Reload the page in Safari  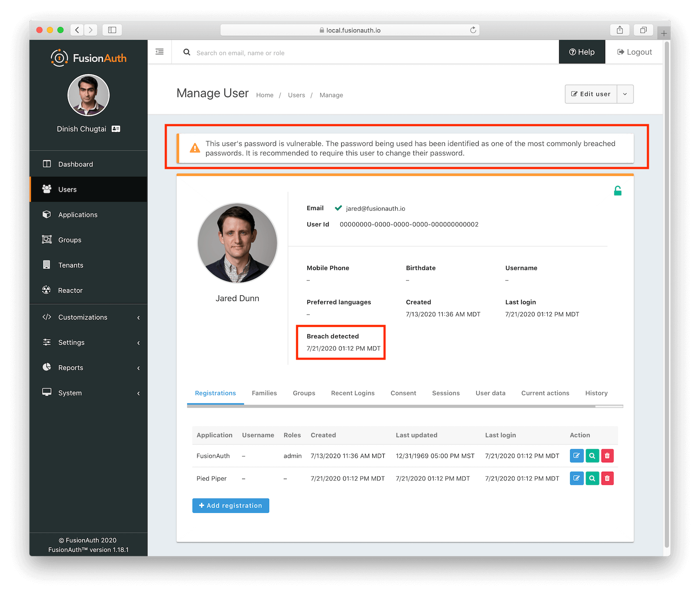pos(473,30)
